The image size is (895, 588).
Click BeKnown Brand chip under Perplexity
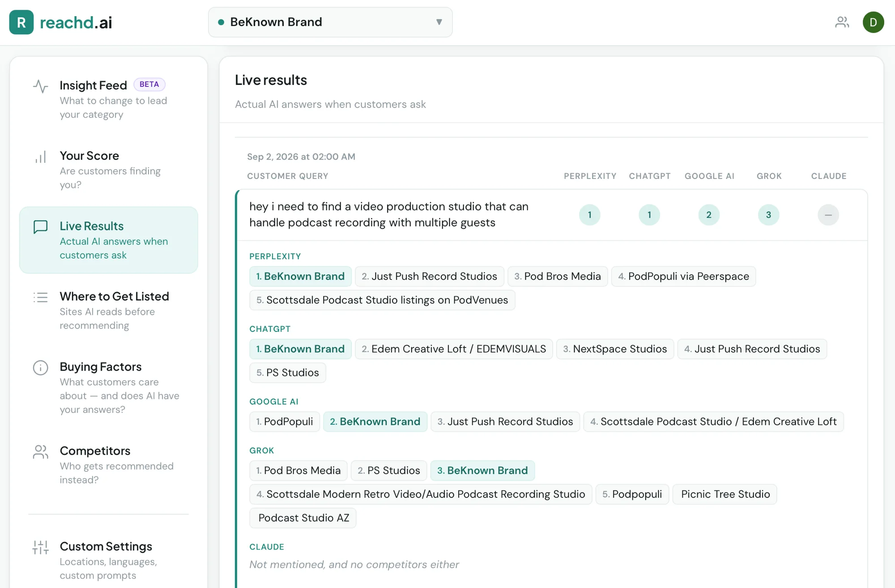click(x=300, y=276)
